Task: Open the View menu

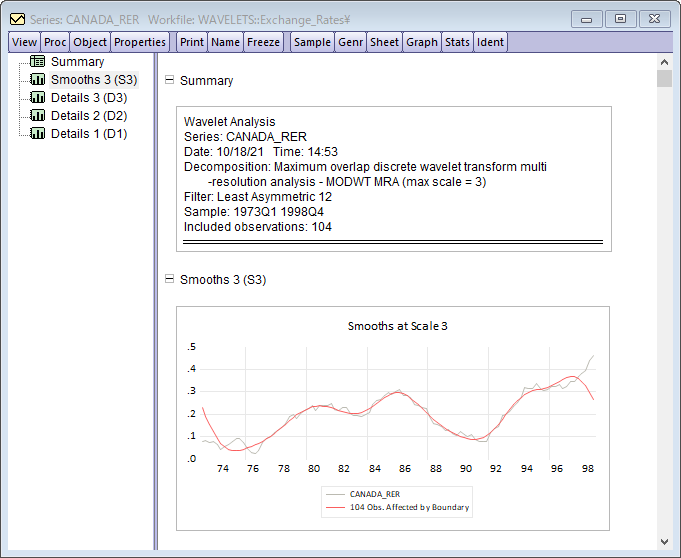Action: [24, 42]
